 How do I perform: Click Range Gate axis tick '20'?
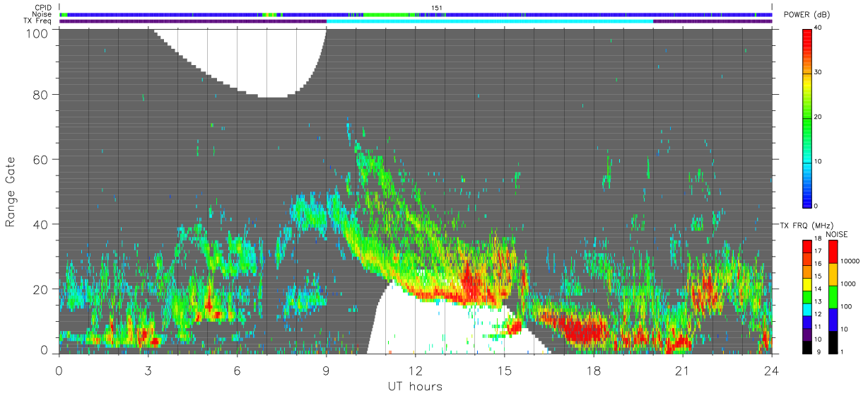click(x=40, y=290)
